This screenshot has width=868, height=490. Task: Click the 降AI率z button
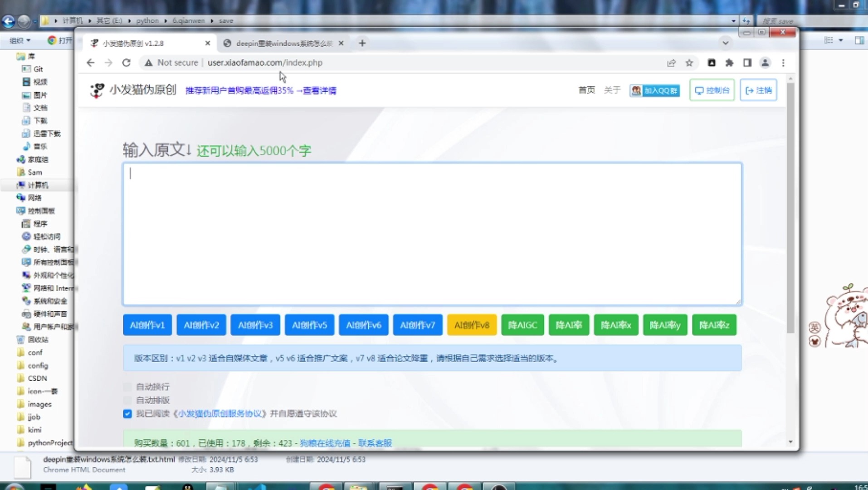tap(714, 325)
